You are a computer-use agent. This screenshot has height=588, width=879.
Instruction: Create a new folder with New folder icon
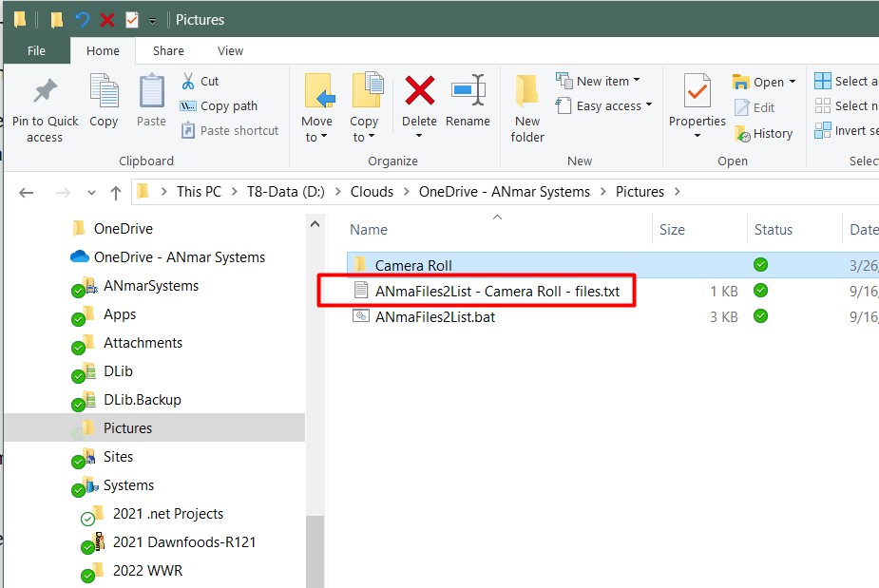(x=527, y=92)
